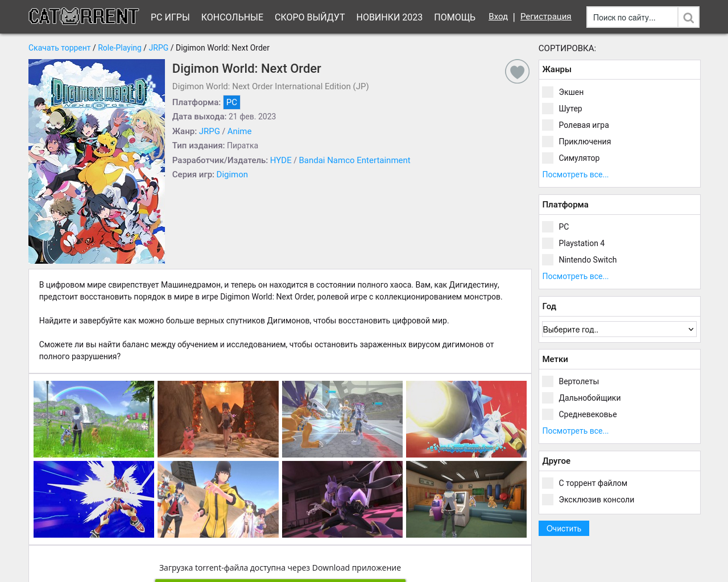This screenshot has width=728, height=582.
Task: Focus the Поиск по сайту search field
Action: (x=632, y=18)
